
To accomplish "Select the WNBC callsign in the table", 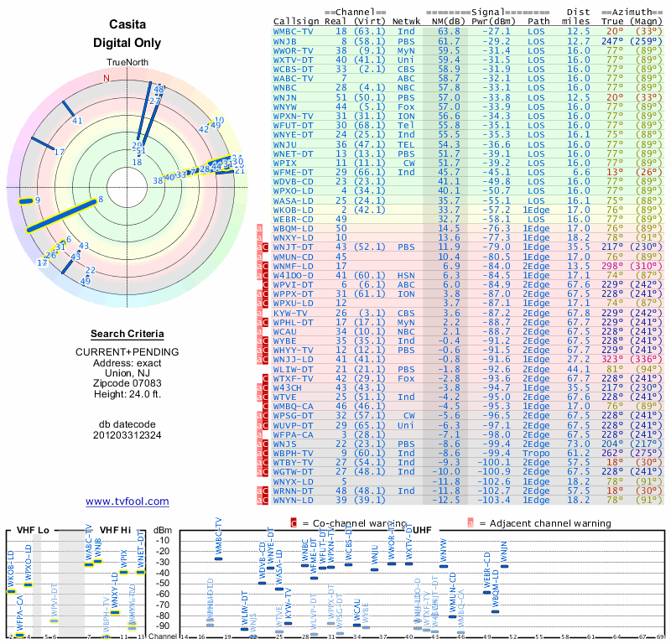I will [284, 88].
